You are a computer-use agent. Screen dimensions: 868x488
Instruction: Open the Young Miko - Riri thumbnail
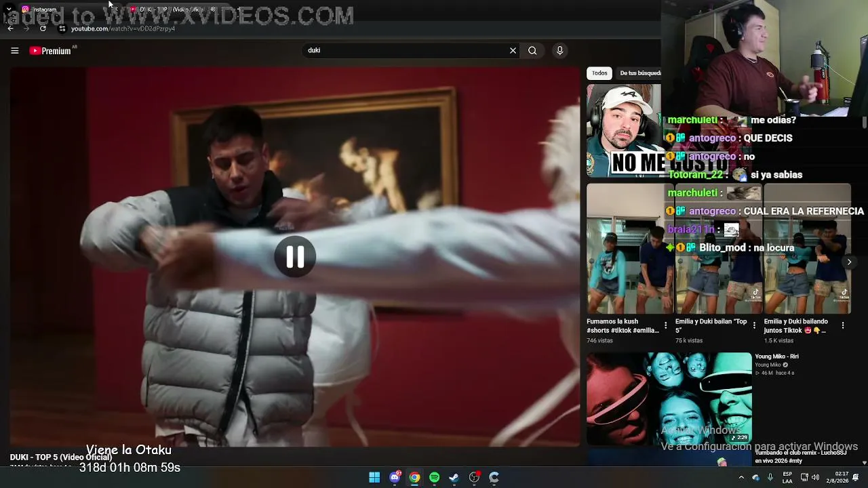pos(669,399)
